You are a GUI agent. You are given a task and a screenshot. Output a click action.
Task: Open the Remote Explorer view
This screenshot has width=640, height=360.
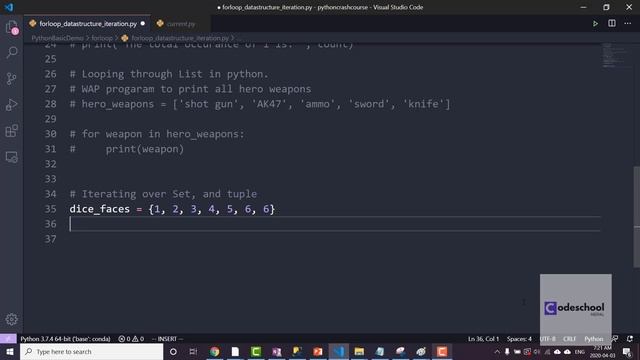12,157
